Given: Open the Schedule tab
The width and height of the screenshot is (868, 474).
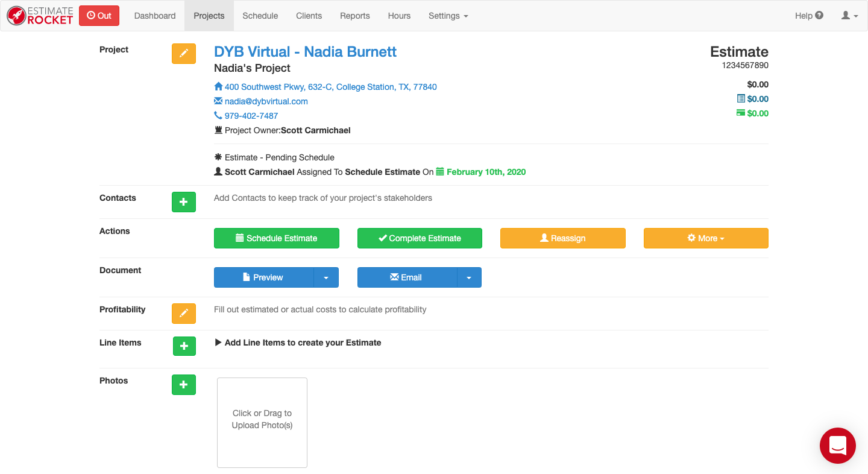Looking at the screenshot, I should coord(260,16).
